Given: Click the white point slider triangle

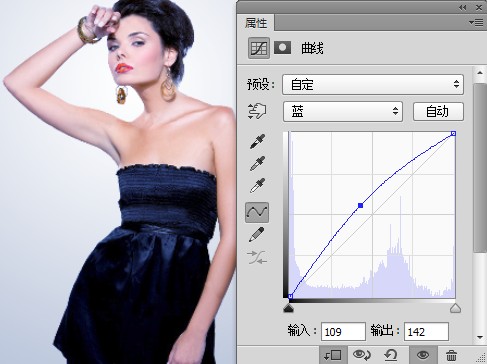Looking at the screenshot, I should pyautogui.click(x=455, y=308).
